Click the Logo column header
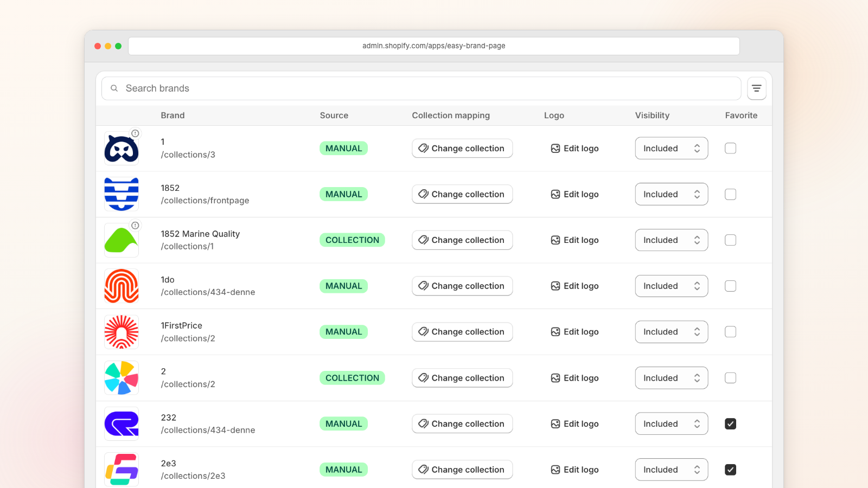The width and height of the screenshot is (868, 488). tap(554, 115)
